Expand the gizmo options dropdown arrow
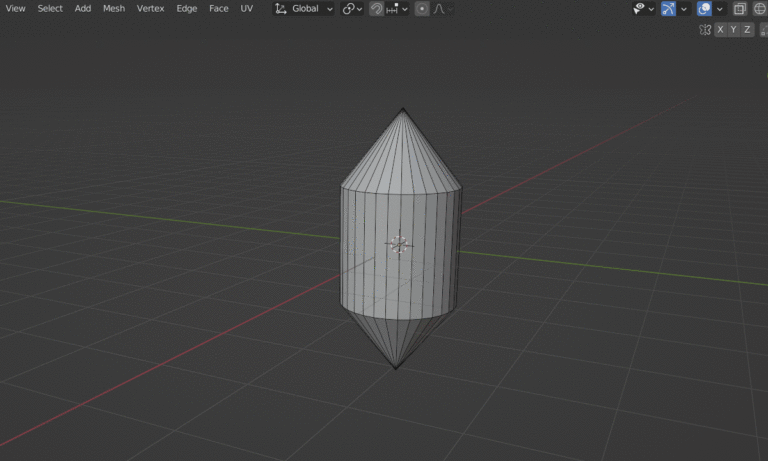 tap(684, 9)
